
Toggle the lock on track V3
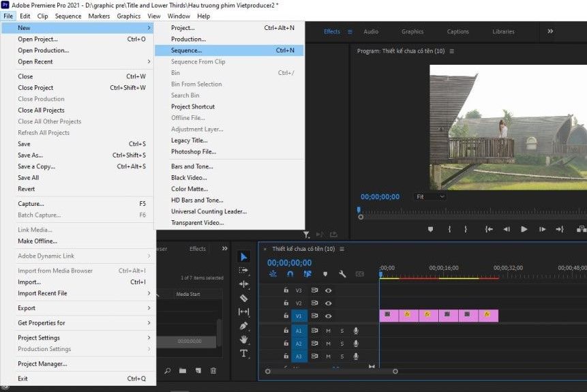286,290
